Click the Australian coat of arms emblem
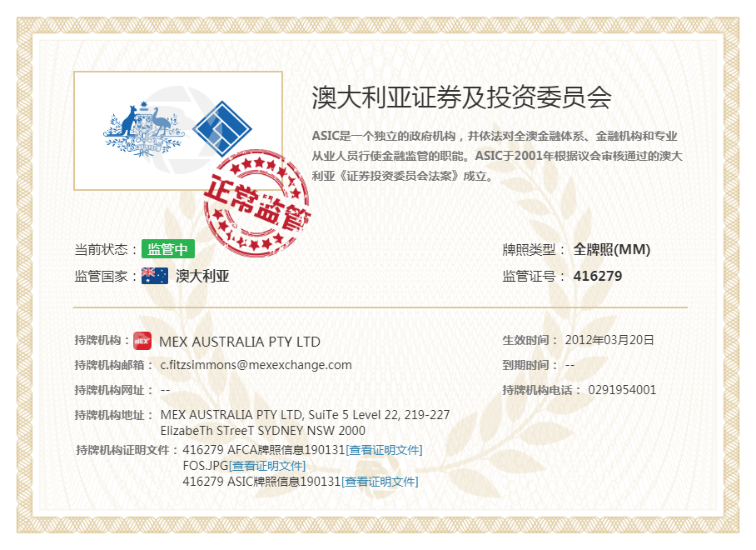Screen dimensions: 756x550 point(142,129)
